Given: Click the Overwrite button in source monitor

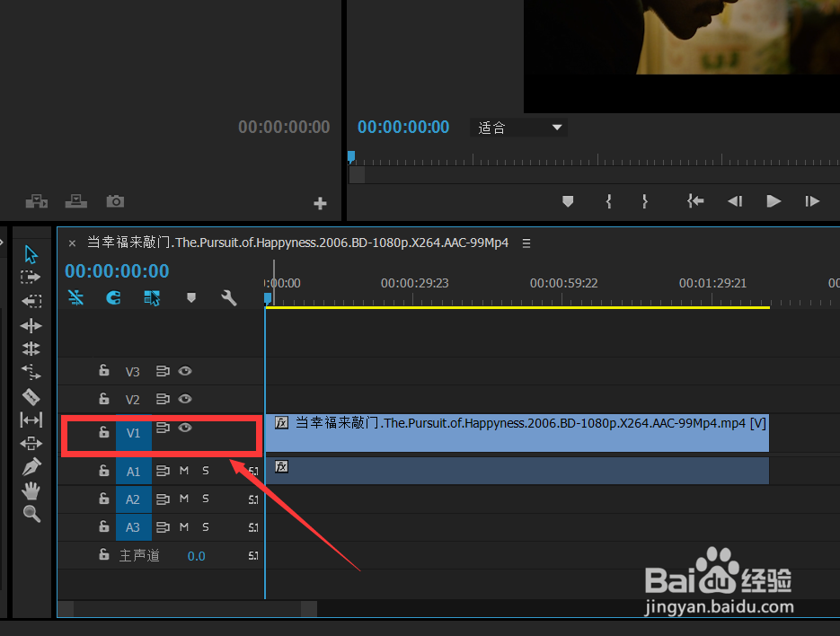Looking at the screenshot, I should click(76, 201).
